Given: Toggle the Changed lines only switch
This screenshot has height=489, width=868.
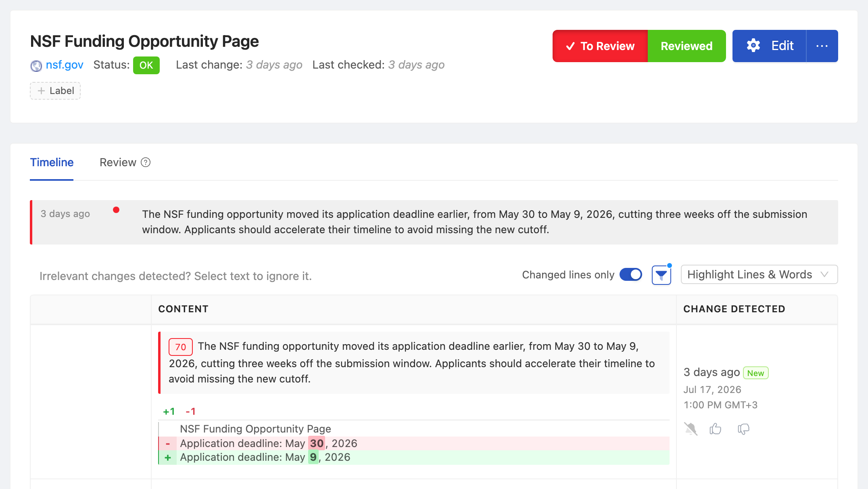Looking at the screenshot, I should (631, 275).
